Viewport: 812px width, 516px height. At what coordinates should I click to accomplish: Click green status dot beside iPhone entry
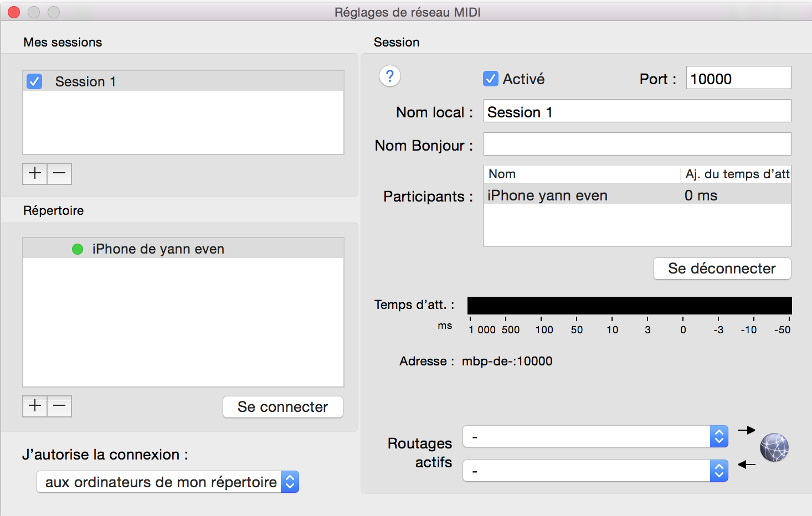pyautogui.click(x=78, y=249)
